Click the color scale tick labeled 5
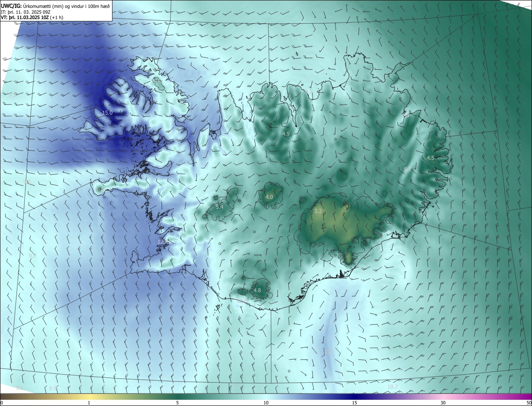Image resolution: width=532 pixels, height=406 pixels. [x=177, y=403]
